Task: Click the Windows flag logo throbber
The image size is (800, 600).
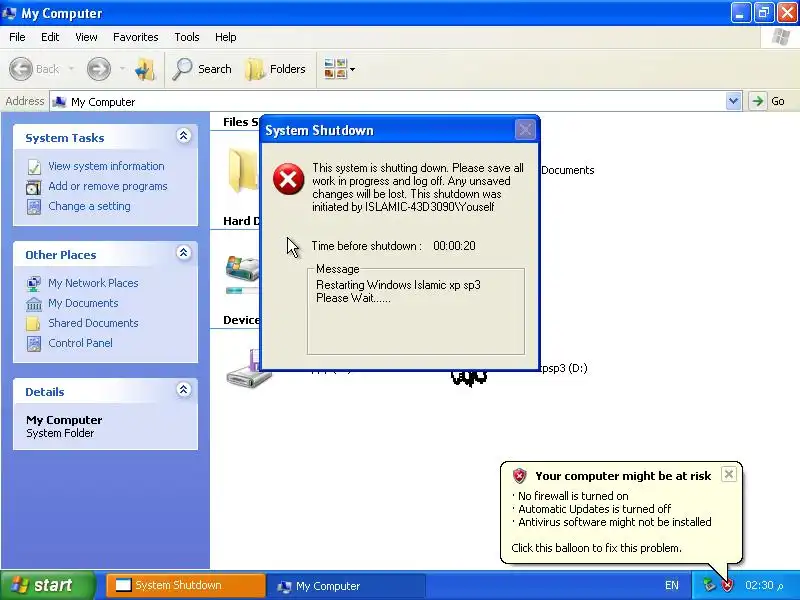Action: 781,37
